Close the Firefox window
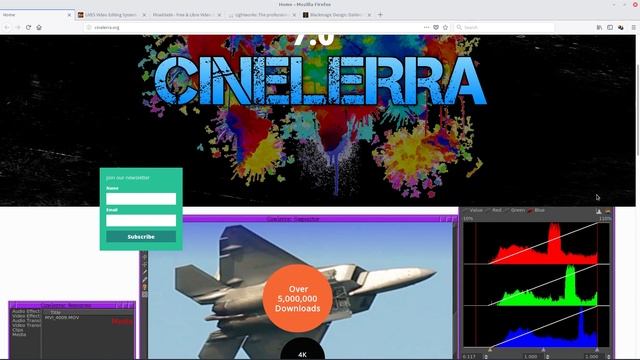 coord(635,4)
